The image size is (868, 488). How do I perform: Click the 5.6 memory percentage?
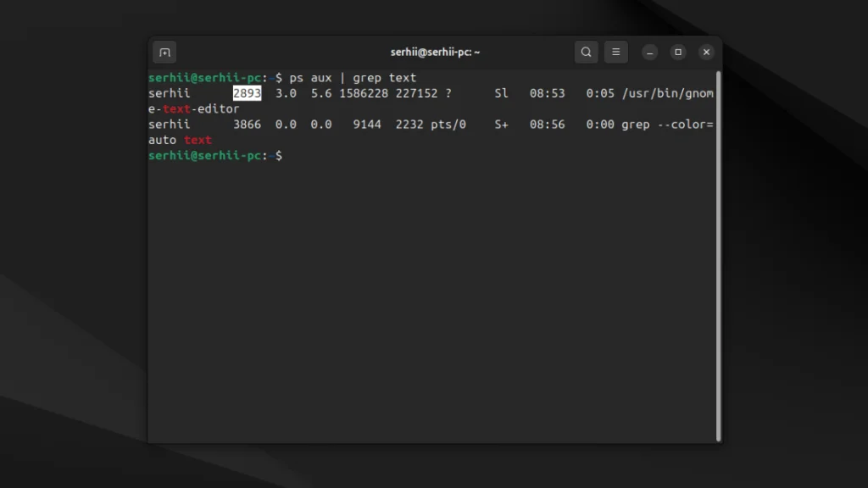click(321, 93)
